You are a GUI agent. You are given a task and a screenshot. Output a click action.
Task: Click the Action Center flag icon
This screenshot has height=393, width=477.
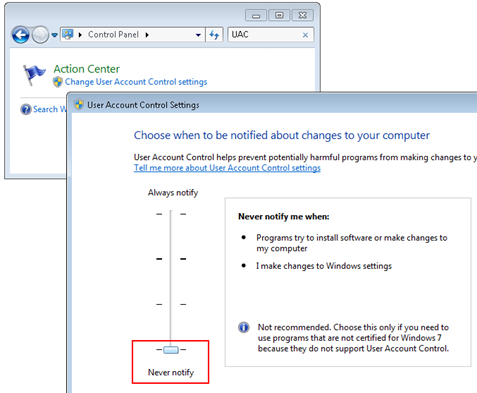(34, 75)
